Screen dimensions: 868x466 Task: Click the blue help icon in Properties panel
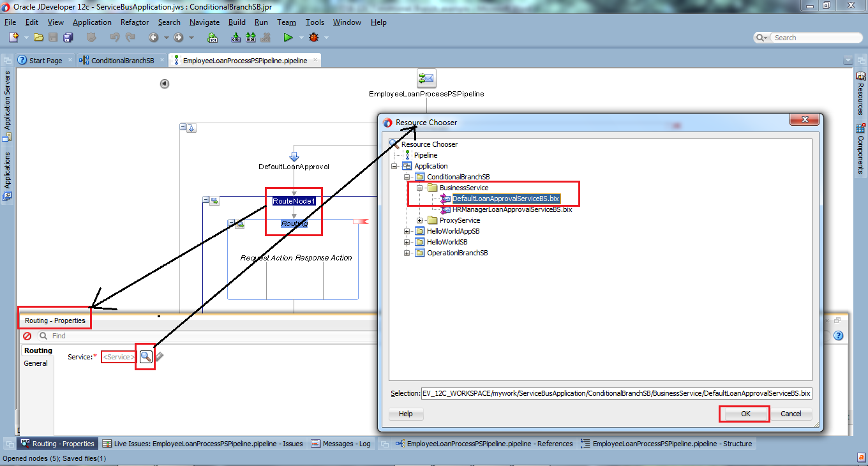pos(839,336)
